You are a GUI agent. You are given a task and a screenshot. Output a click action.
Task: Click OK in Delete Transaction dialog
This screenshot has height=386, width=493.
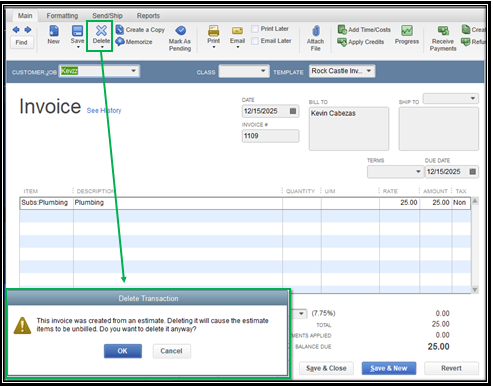[x=123, y=351]
